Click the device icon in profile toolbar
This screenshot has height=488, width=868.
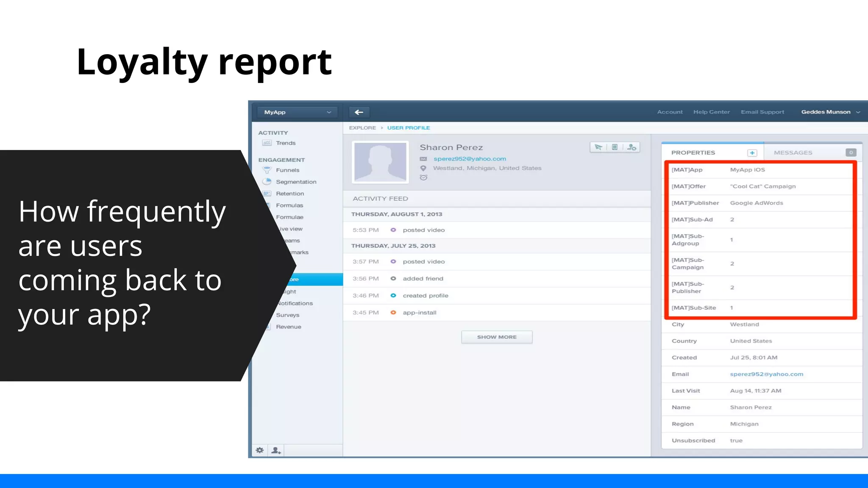click(x=615, y=147)
